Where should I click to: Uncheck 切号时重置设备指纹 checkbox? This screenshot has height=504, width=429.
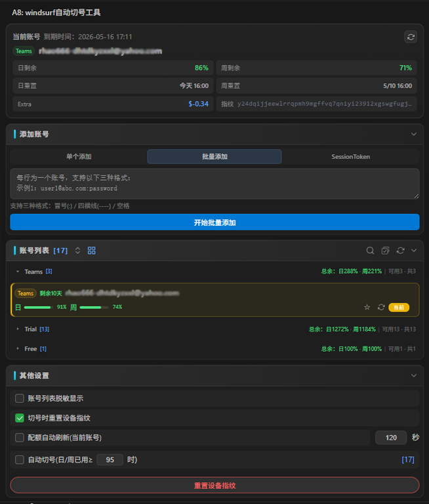(20, 418)
